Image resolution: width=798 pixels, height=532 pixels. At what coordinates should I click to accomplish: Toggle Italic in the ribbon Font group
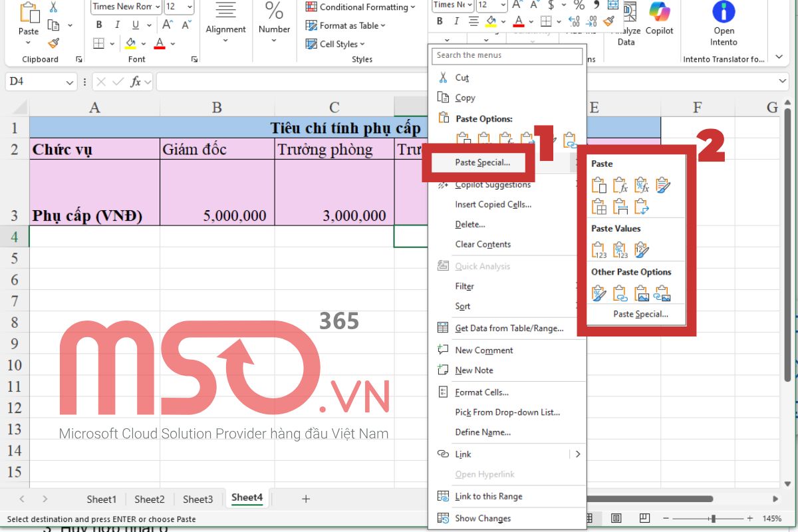click(x=118, y=25)
